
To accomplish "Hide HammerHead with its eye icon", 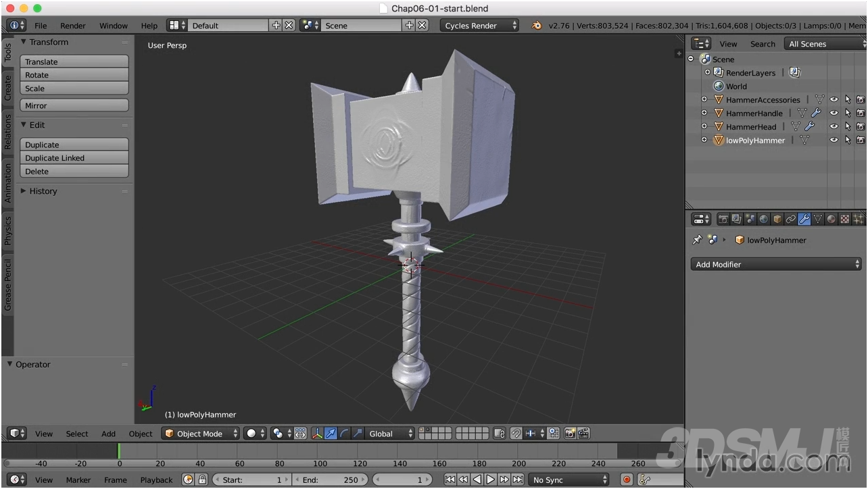I will point(834,126).
